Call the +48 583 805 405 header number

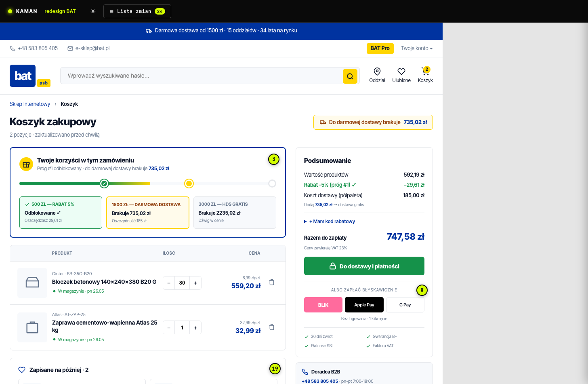[38, 48]
